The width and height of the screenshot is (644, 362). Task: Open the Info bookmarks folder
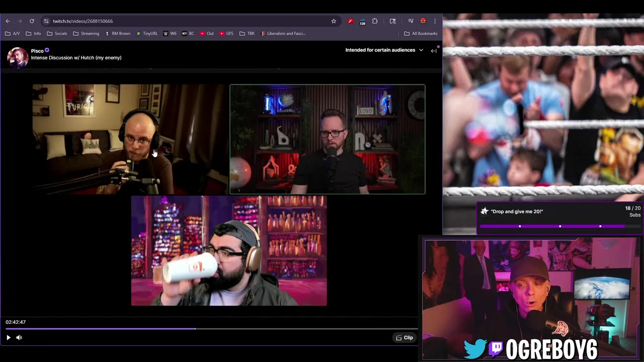pyautogui.click(x=33, y=34)
